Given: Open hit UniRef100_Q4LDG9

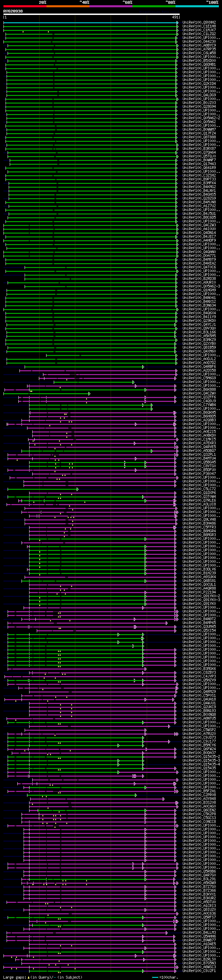Looking at the screenshot, I should click(x=199, y=95).
